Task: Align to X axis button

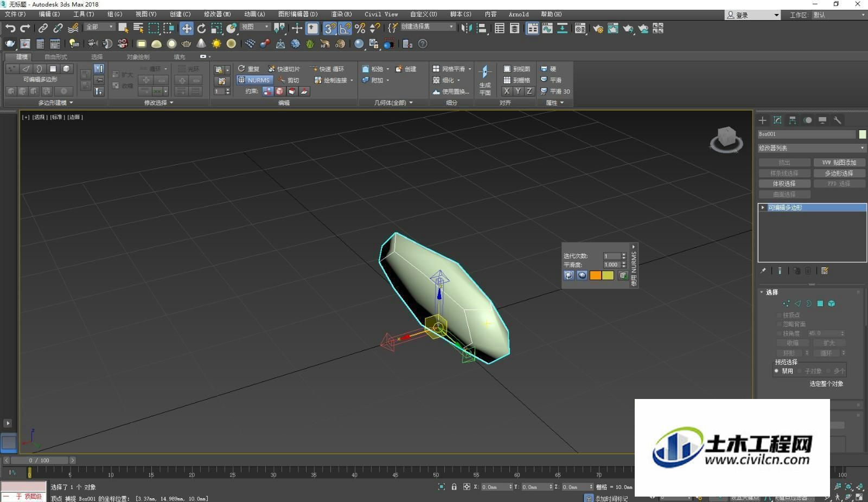Action: 506,91
